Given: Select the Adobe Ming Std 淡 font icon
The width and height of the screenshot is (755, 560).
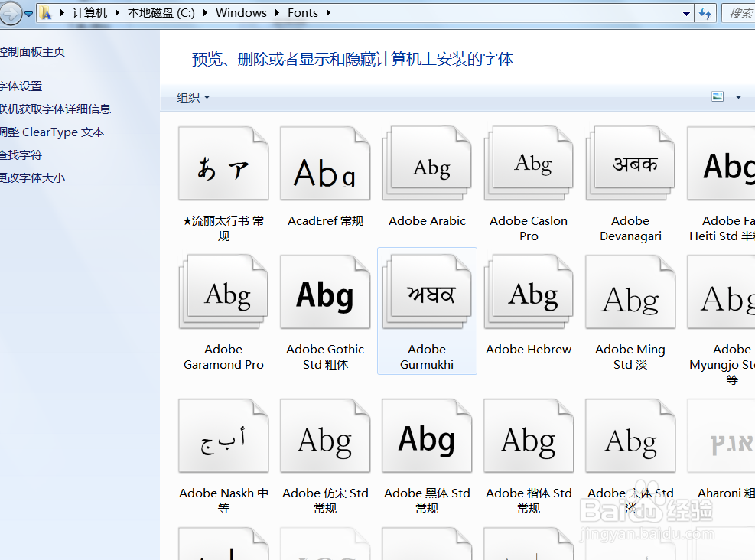Looking at the screenshot, I should [x=630, y=292].
